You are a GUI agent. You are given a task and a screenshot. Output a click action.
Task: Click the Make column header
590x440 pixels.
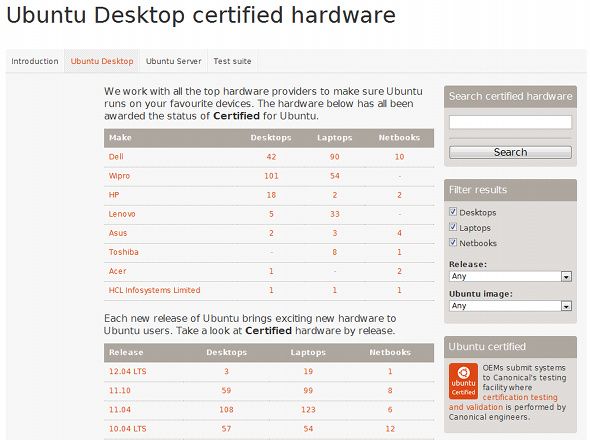(x=120, y=137)
